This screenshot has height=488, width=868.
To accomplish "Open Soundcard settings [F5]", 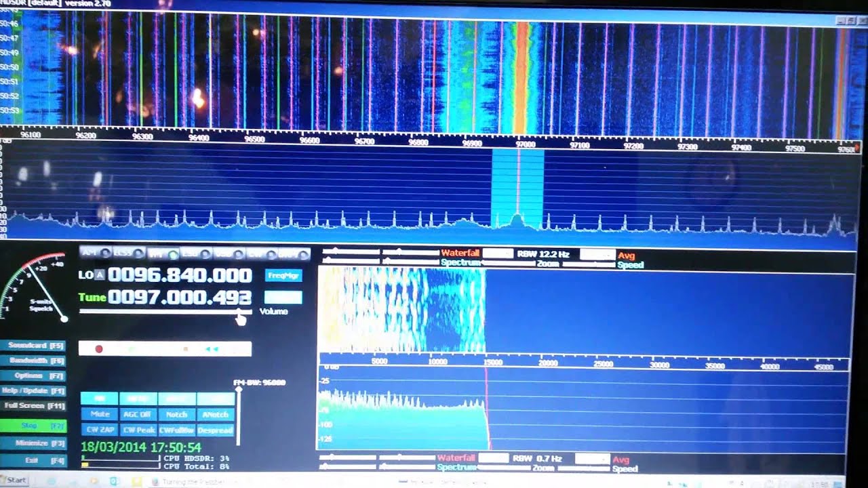I will pyautogui.click(x=36, y=346).
